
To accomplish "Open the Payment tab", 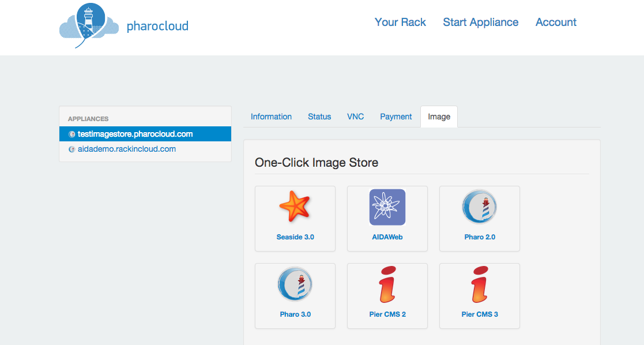I will pos(396,117).
